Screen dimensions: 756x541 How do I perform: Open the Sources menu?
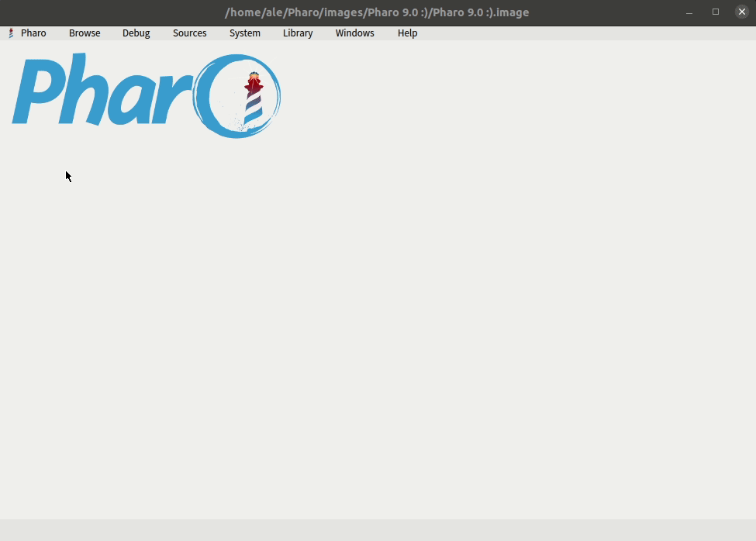point(189,33)
